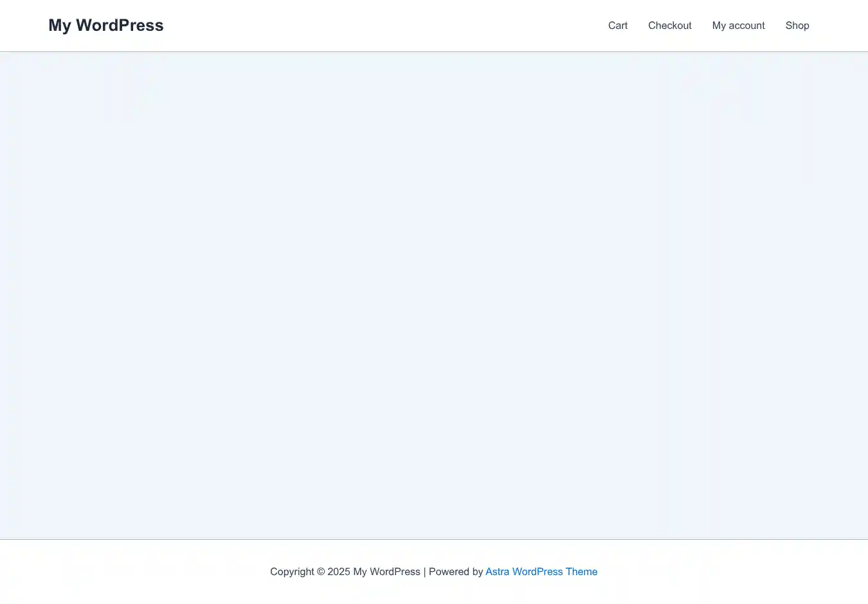Click the 2025 year in footer text
The height and width of the screenshot is (604, 868).
tap(339, 572)
